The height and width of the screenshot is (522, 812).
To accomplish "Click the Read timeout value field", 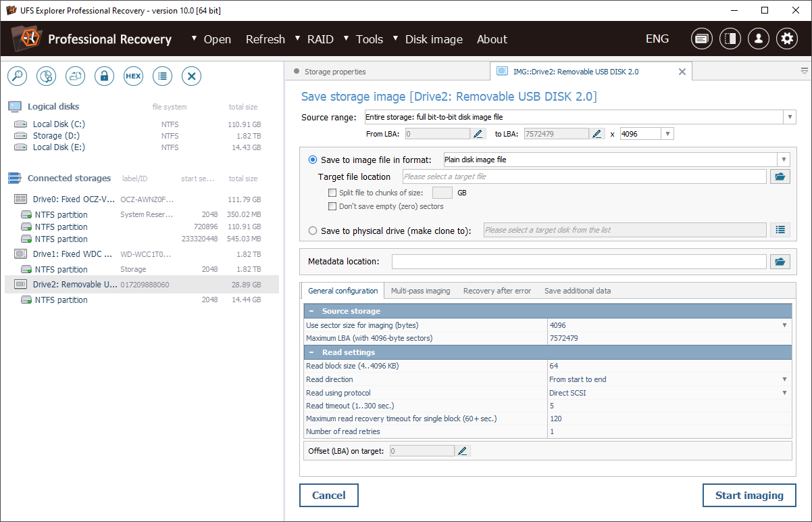I will pos(669,406).
